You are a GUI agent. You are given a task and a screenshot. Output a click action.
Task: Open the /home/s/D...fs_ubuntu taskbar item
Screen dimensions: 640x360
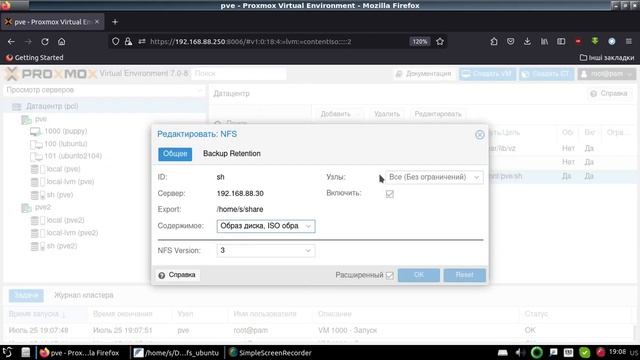(178, 353)
